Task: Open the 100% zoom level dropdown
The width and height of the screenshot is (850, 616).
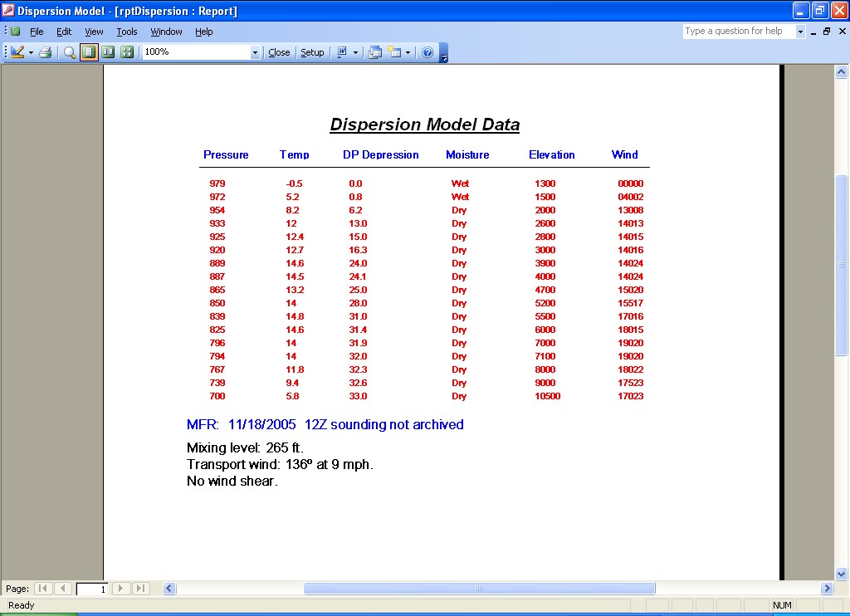Action: [255, 52]
